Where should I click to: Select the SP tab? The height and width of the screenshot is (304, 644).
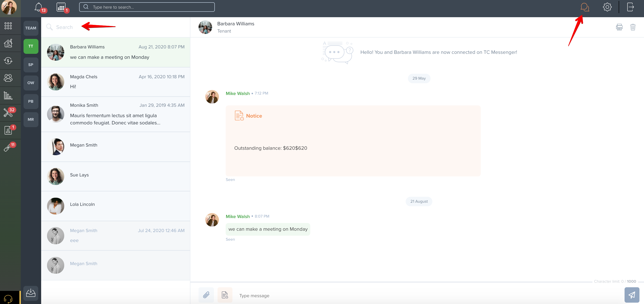[31, 64]
